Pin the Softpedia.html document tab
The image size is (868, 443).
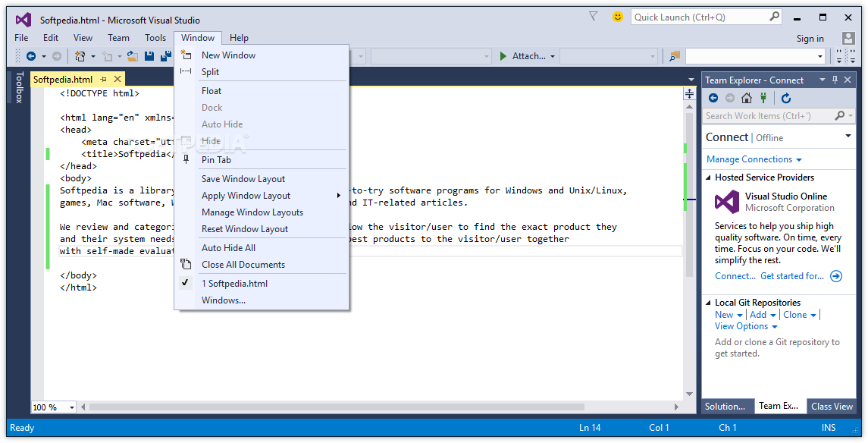(103, 79)
